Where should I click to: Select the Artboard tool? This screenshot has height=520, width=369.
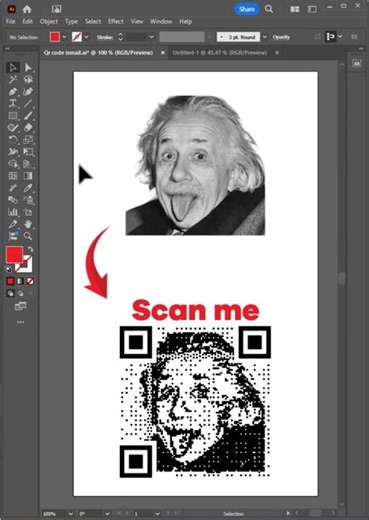[x=28, y=212]
